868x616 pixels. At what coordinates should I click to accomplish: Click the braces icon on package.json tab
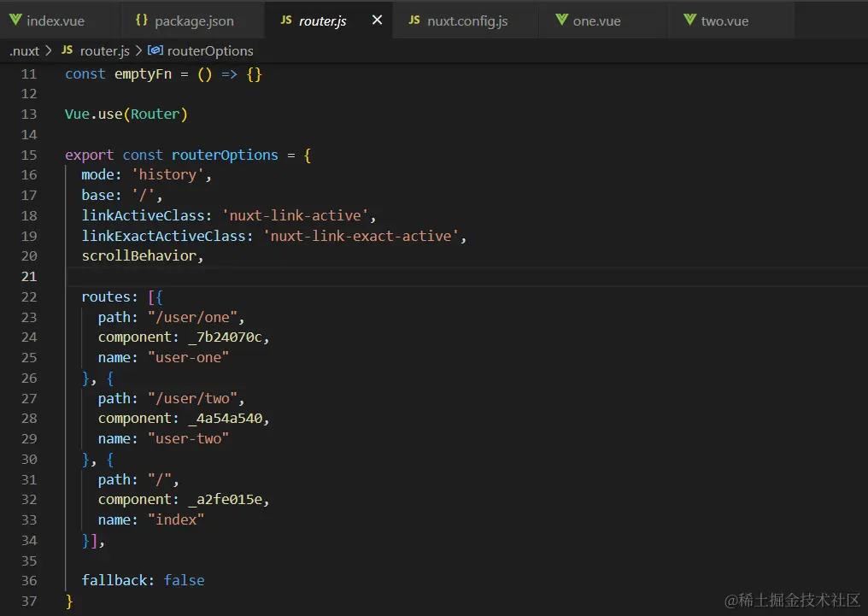(x=142, y=20)
